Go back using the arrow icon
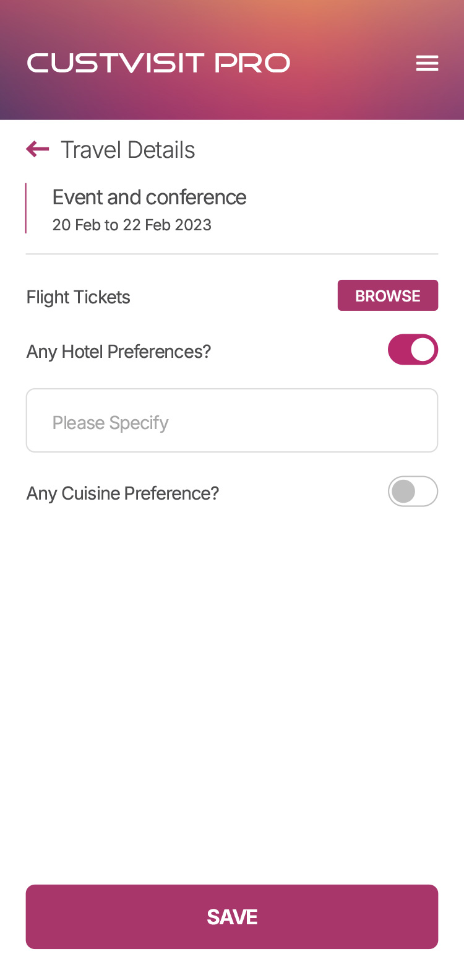 pos(38,149)
